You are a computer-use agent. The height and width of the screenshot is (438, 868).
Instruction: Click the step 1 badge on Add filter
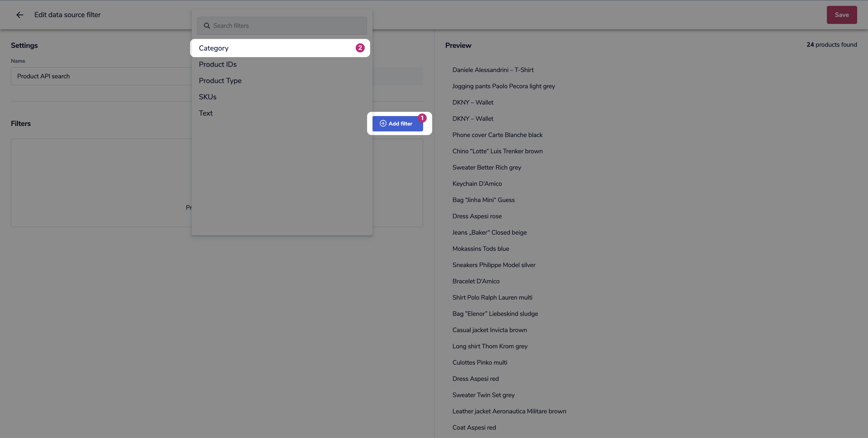422,118
